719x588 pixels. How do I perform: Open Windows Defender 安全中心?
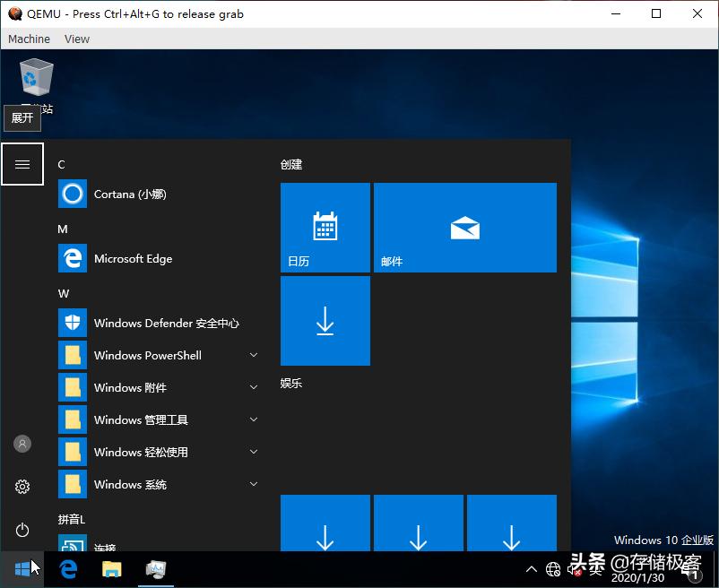(x=165, y=324)
